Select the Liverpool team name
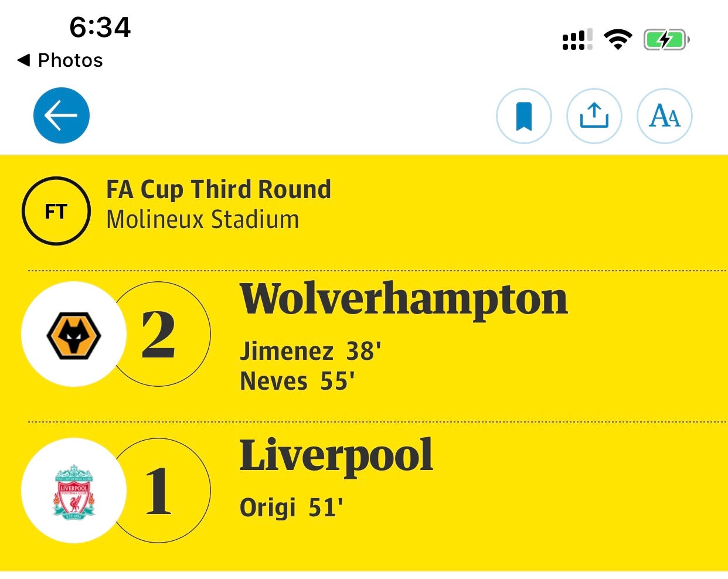 (x=336, y=456)
